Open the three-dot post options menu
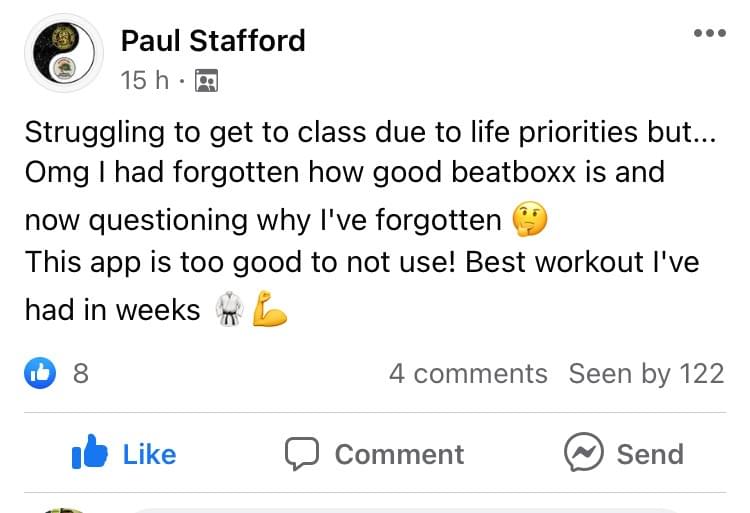 pos(710,33)
